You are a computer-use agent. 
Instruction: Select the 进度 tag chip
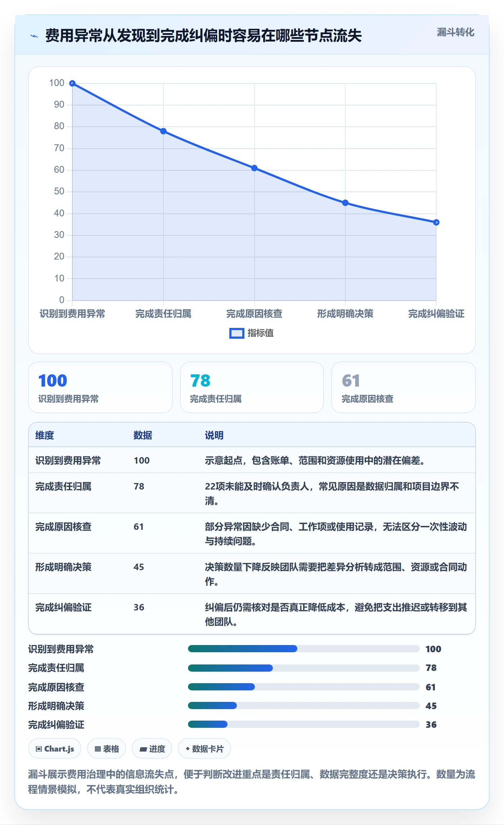click(152, 749)
